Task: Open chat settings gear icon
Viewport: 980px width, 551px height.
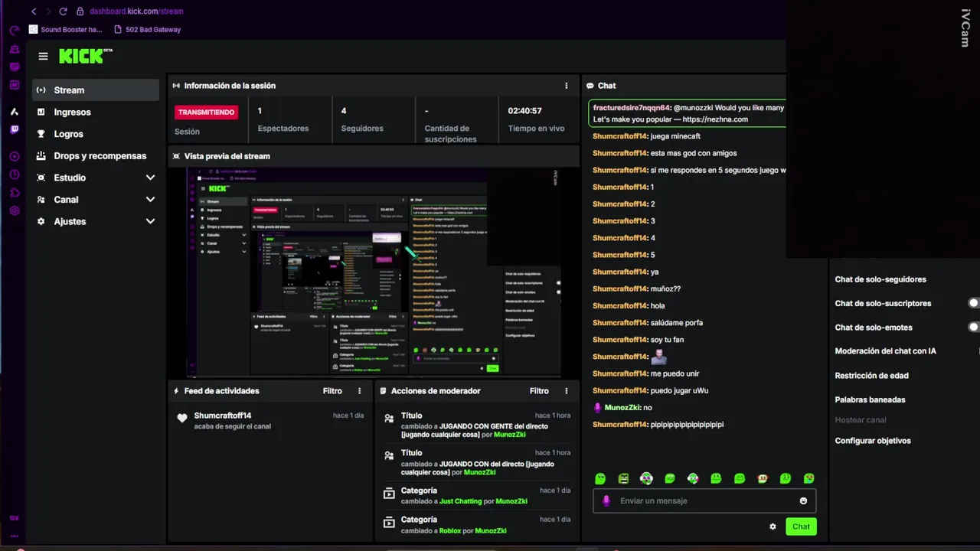Action: point(773,527)
